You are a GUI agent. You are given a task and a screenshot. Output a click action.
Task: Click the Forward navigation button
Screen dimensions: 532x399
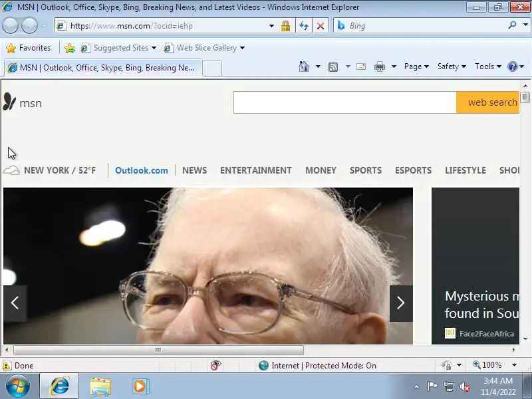[29, 26]
